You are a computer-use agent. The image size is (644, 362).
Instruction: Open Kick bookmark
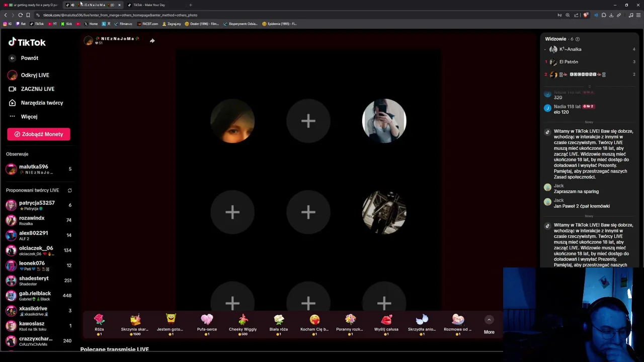(x=66, y=24)
